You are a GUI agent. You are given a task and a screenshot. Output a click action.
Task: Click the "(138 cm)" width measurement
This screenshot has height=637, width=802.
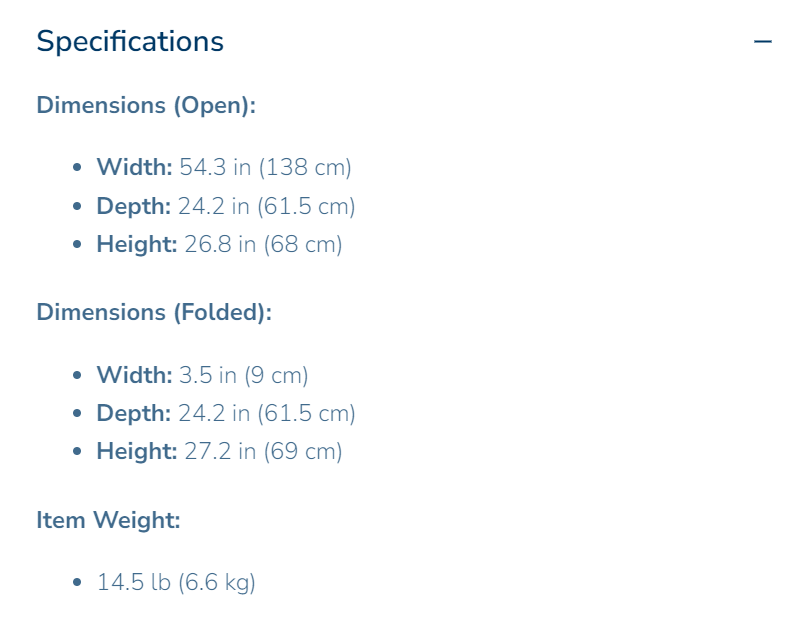point(305,167)
